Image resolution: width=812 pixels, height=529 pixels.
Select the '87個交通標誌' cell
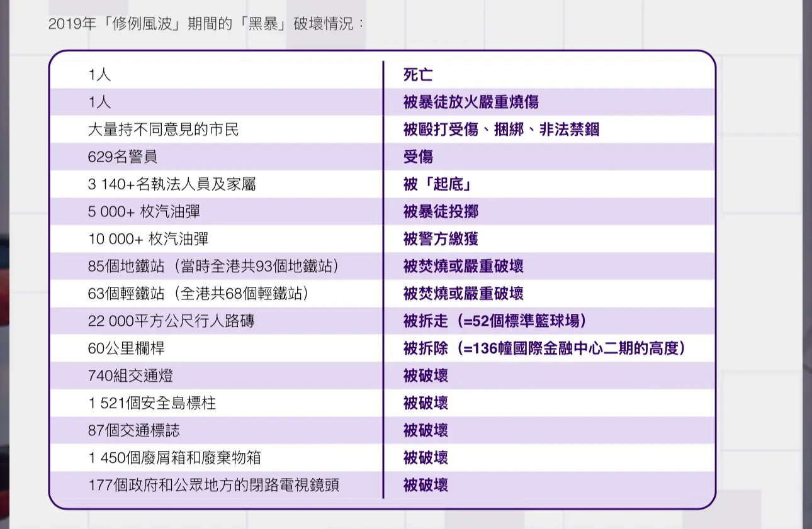[x=133, y=431]
